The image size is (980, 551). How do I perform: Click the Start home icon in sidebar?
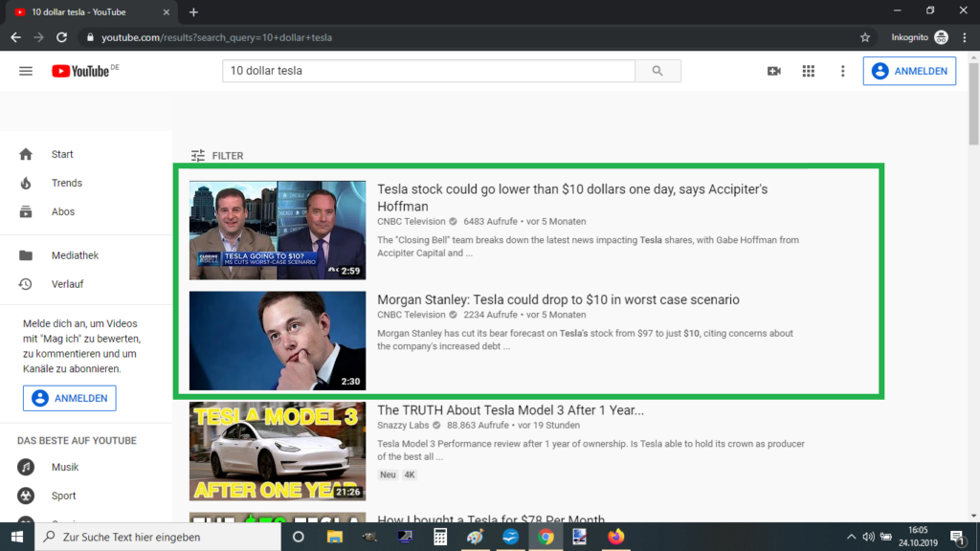click(x=26, y=154)
